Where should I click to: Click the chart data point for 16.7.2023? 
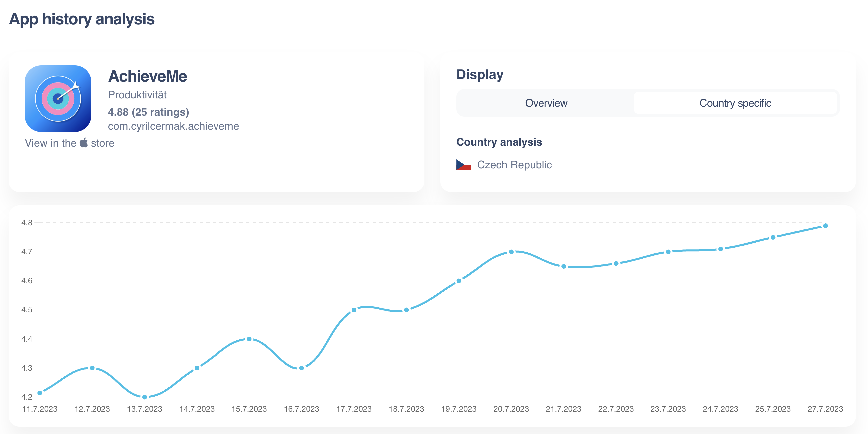pos(301,368)
